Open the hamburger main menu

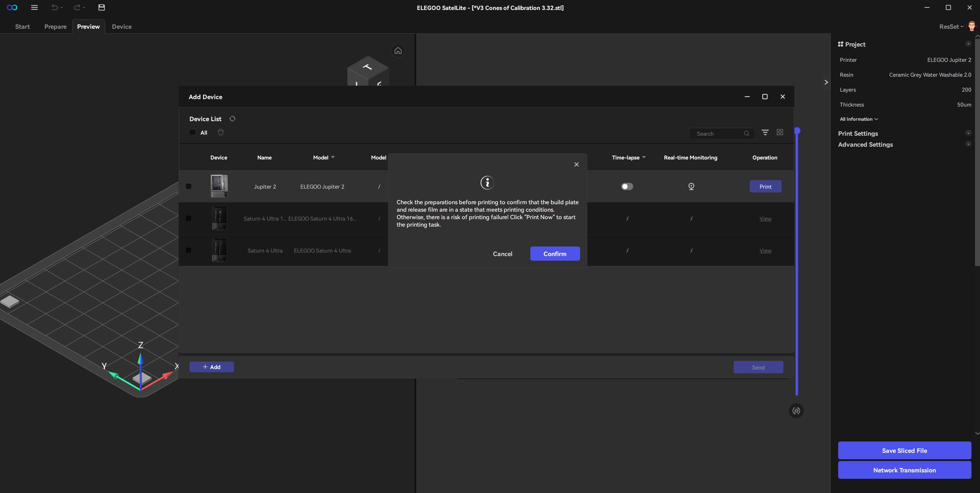pos(34,7)
